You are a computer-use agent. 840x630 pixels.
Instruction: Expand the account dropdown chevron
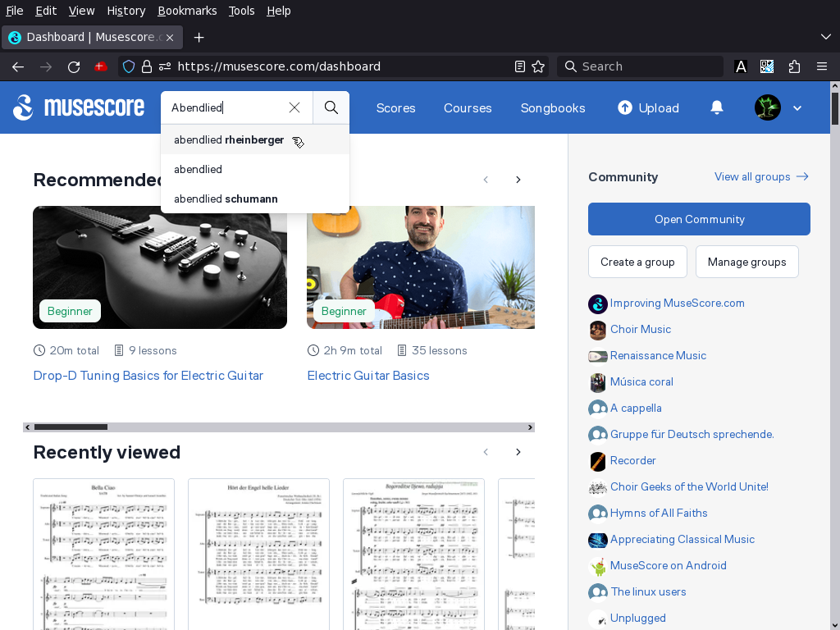click(797, 108)
